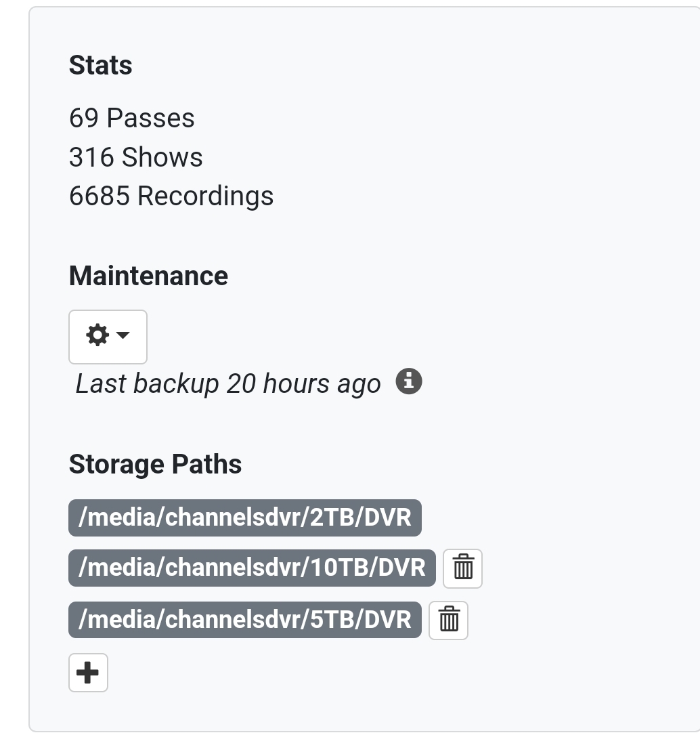This screenshot has height=735, width=700.
Task: Select the /media/channelsdvr/10TB/DVR path badge
Action: coord(252,568)
